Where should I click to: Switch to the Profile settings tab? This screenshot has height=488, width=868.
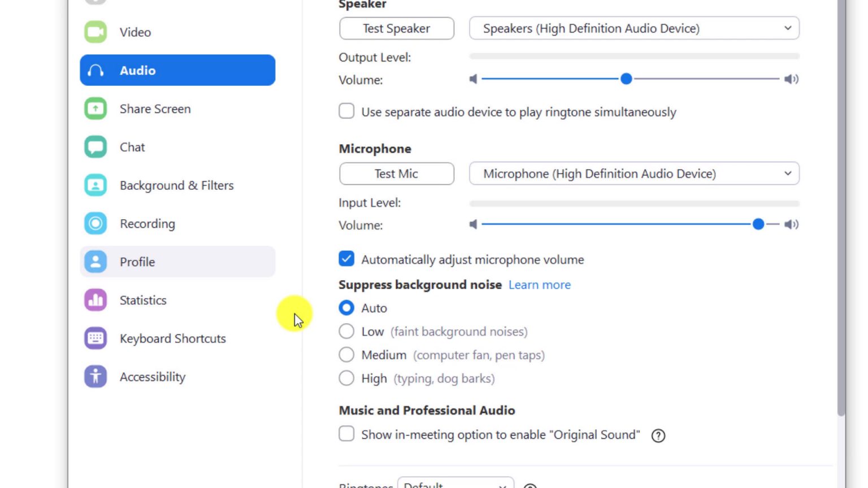point(137,262)
